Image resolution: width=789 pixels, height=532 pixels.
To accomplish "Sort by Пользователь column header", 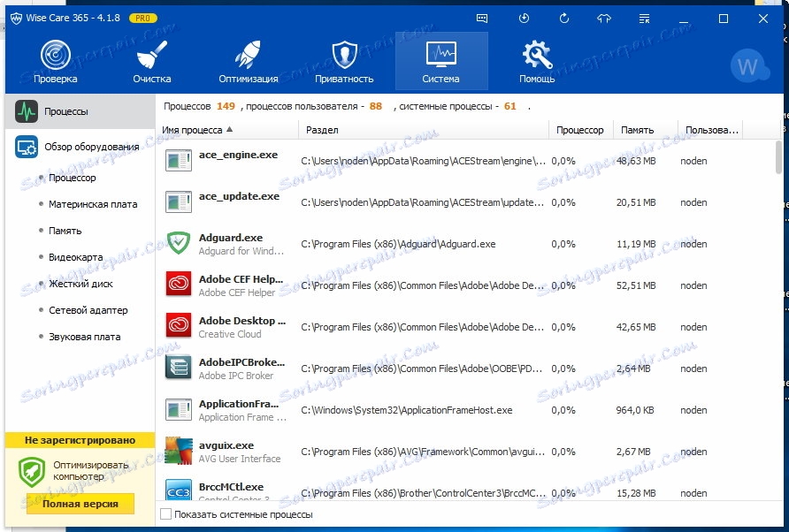I will click(x=710, y=130).
